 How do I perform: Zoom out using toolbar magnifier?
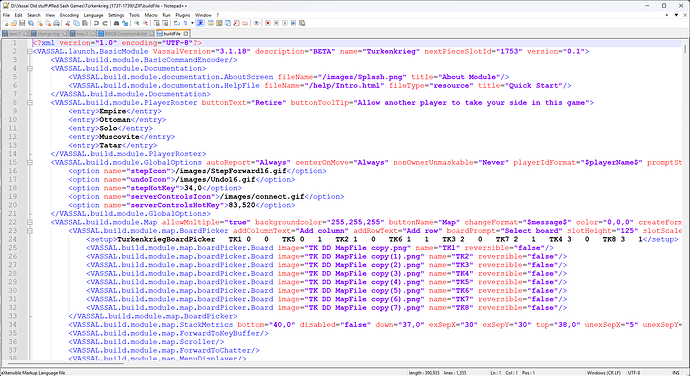coord(145,23)
